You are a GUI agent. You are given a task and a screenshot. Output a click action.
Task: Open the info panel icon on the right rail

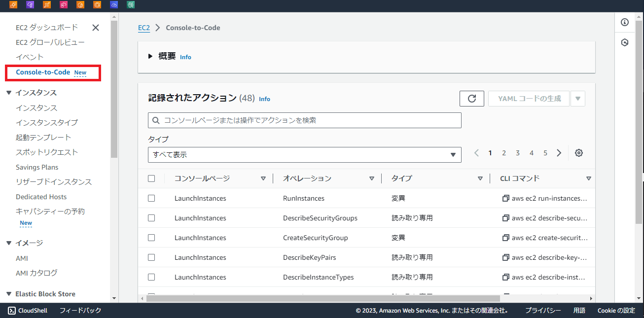(625, 22)
